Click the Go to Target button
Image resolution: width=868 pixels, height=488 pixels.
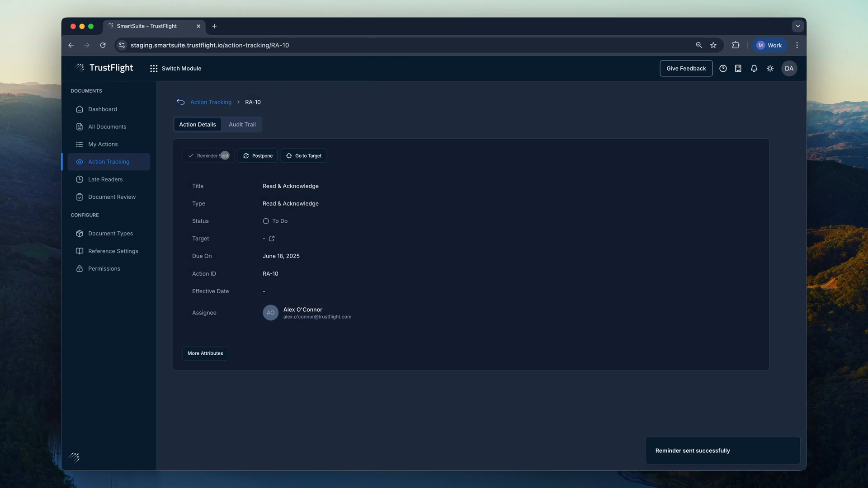(x=303, y=156)
